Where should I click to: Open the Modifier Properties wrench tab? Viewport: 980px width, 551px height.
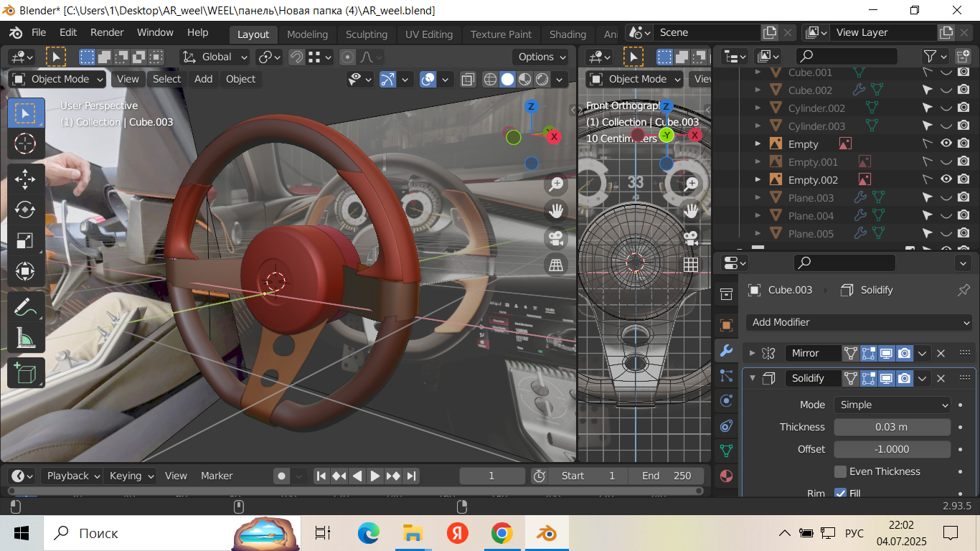[726, 351]
